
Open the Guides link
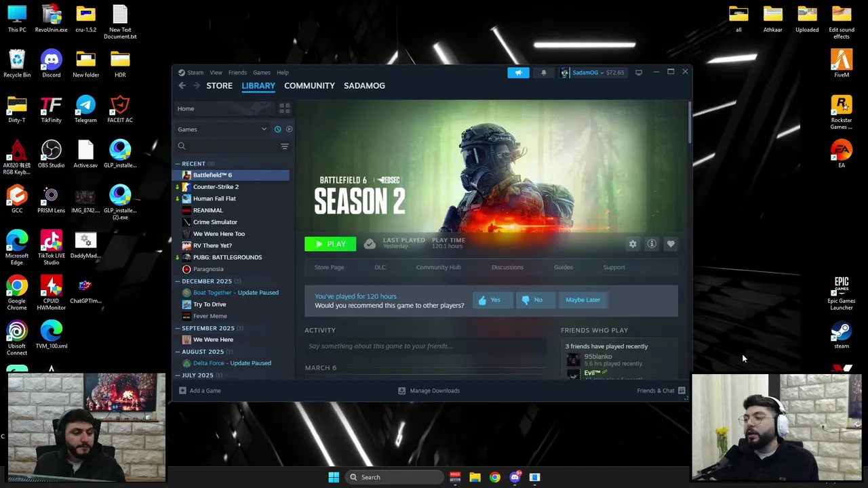pyautogui.click(x=563, y=267)
